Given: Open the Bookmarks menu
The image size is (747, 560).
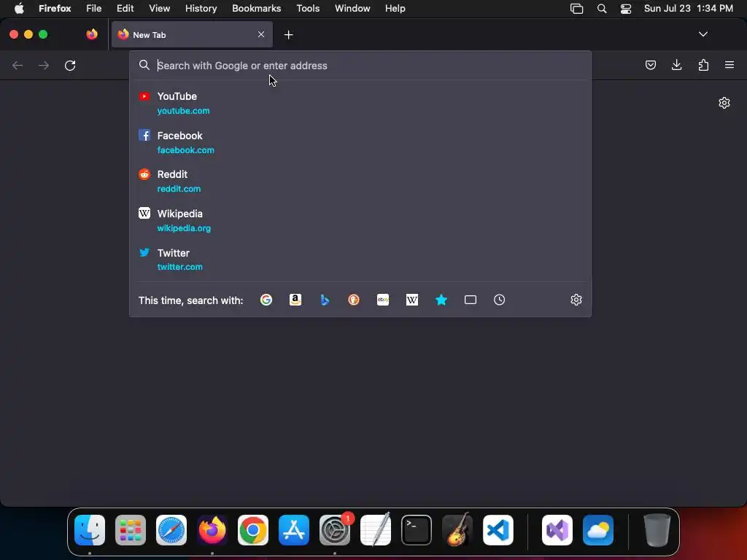Looking at the screenshot, I should (256, 8).
